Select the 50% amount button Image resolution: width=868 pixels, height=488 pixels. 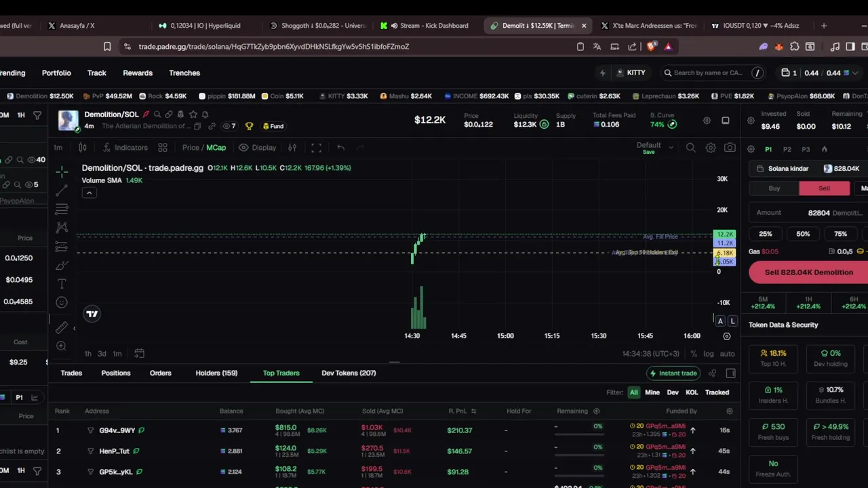(803, 234)
